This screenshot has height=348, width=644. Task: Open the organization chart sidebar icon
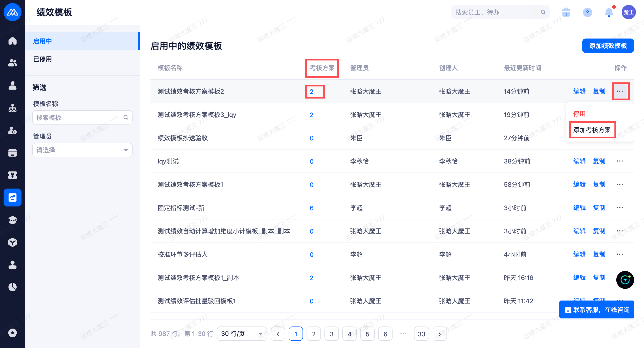[13, 108]
